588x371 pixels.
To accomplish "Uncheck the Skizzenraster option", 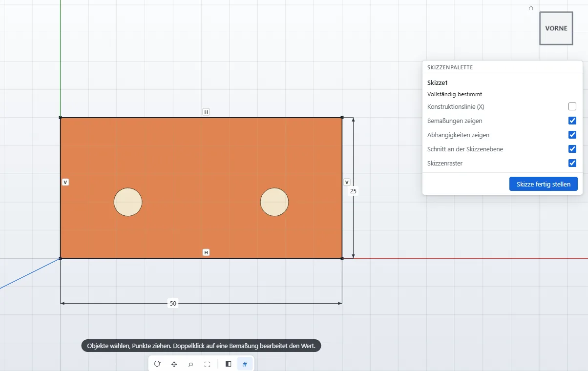I will tap(572, 163).
